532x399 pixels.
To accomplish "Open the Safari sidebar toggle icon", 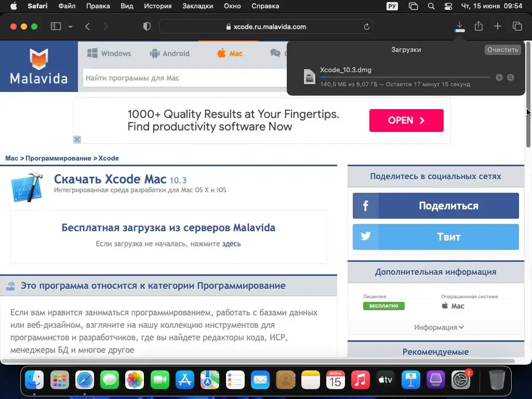I will click(x=56, y=26).
